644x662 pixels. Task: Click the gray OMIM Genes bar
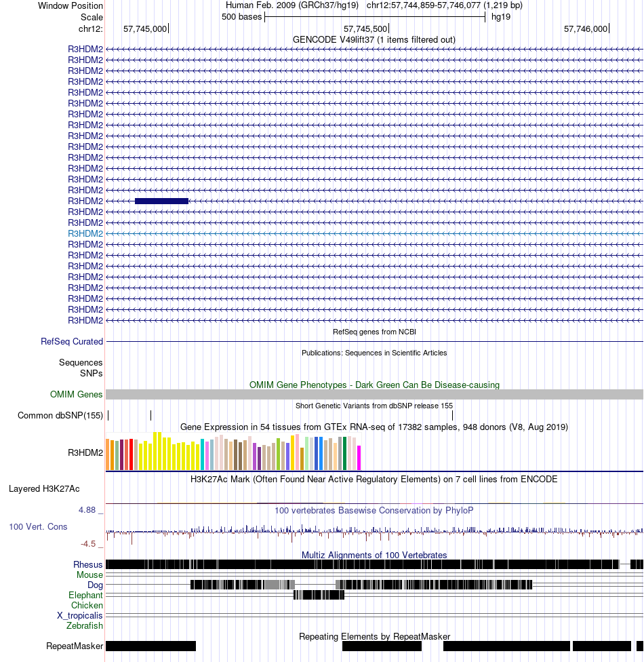click(x=374, y=394)
